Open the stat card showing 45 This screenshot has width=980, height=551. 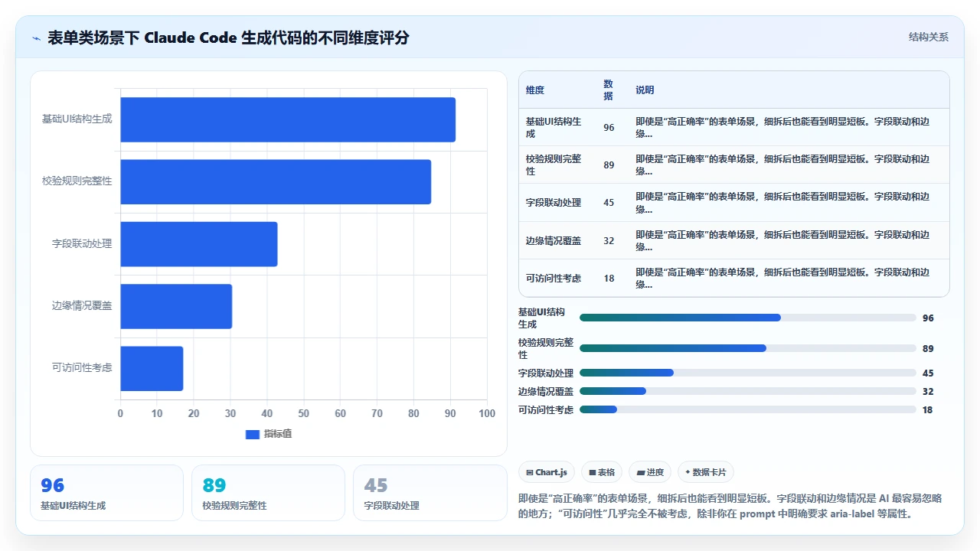click(430, 493)
